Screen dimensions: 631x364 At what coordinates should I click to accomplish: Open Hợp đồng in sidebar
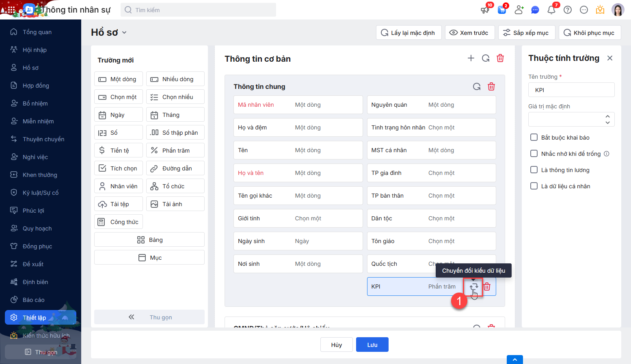pyautogui.click(x=41, y=85)
